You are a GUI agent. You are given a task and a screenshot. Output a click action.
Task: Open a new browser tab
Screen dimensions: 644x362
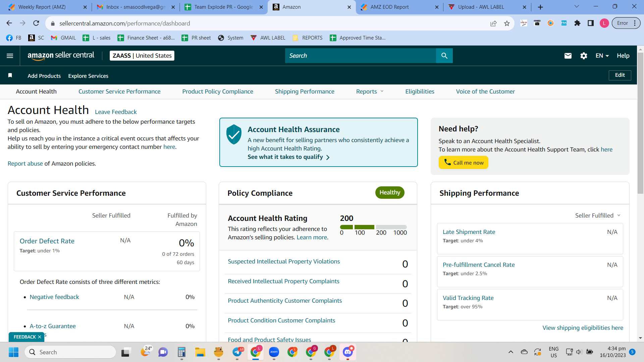[x=540, y=7]
